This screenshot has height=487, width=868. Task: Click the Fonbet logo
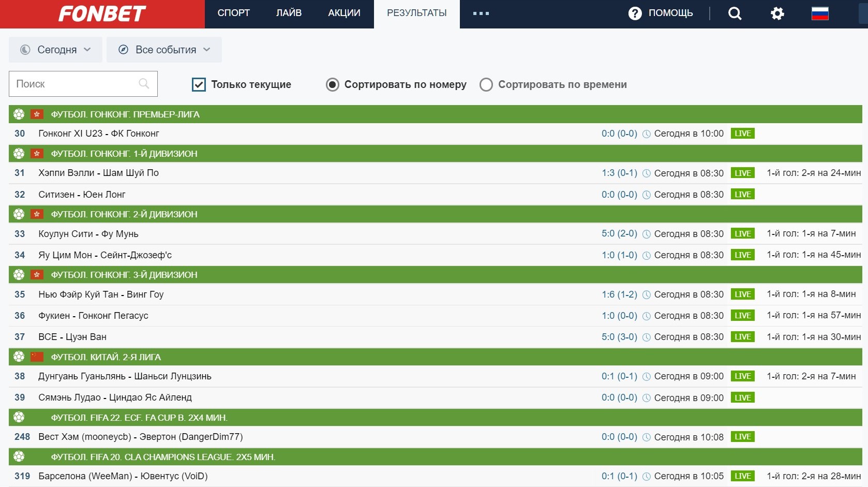pos(102,13)
